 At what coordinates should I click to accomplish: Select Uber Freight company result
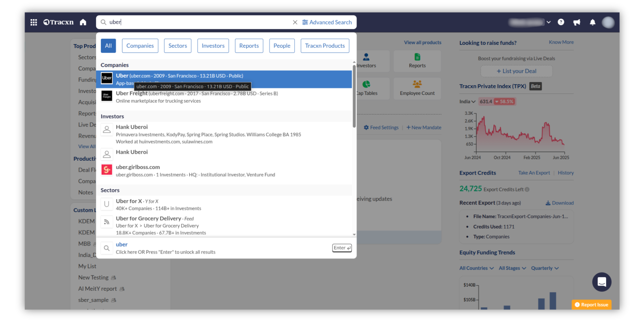pyautogui.click(x=197, y=97)
